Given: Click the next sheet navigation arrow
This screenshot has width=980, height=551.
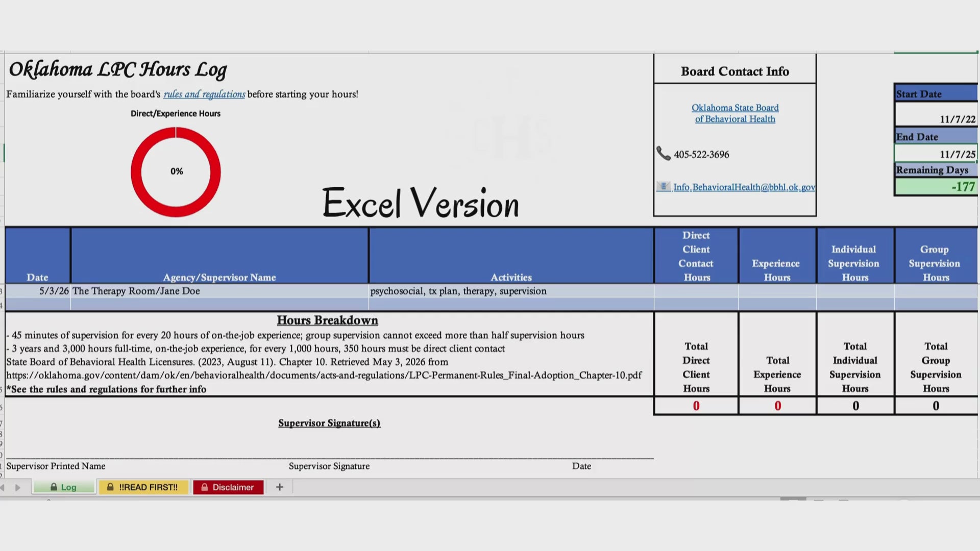Looking at the screenshot, I should click(18, 488).
